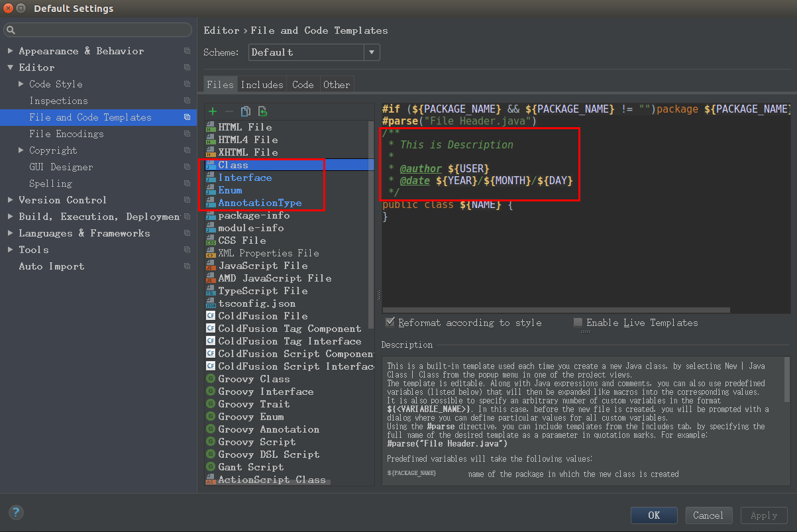Click the XML Properties File icon
797x532 pixels.
211,252
